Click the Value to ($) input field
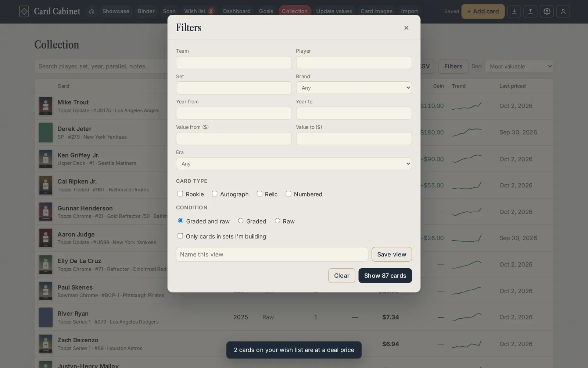Screen dimensions: 588x368 pyautogui.click(x=354, y=139)
